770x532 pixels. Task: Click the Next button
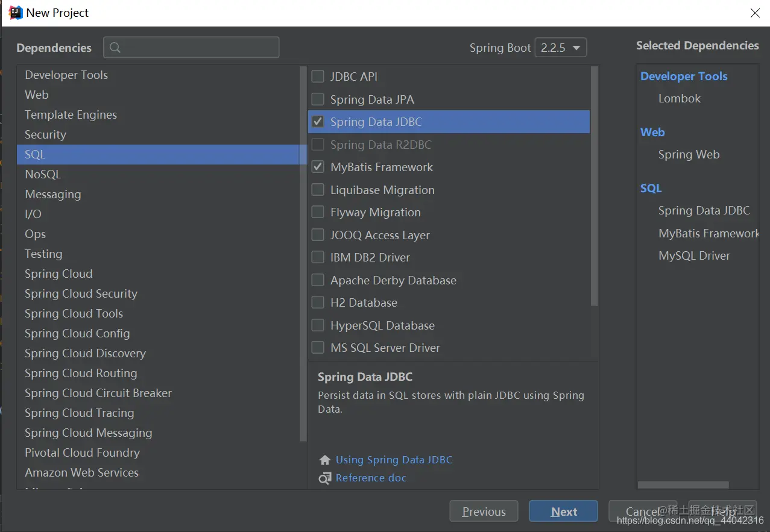[x=563, y=512]
